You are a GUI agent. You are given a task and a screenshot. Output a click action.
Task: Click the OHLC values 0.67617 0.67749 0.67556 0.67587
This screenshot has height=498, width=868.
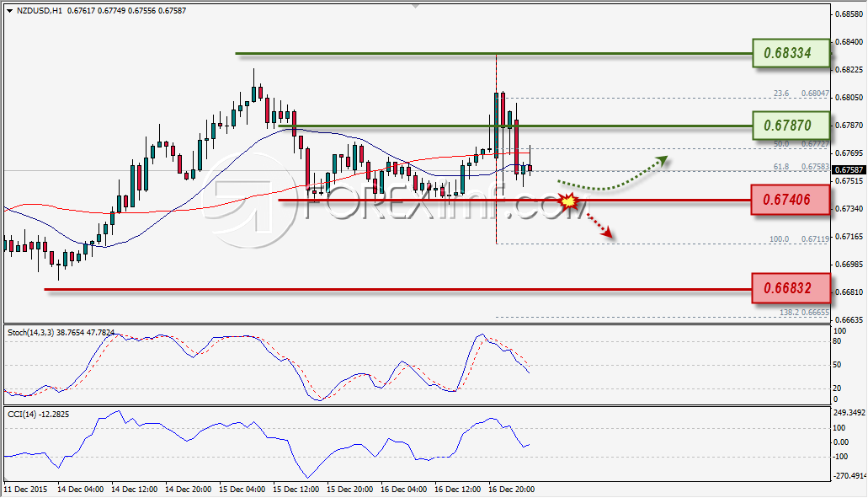(127, 10)
